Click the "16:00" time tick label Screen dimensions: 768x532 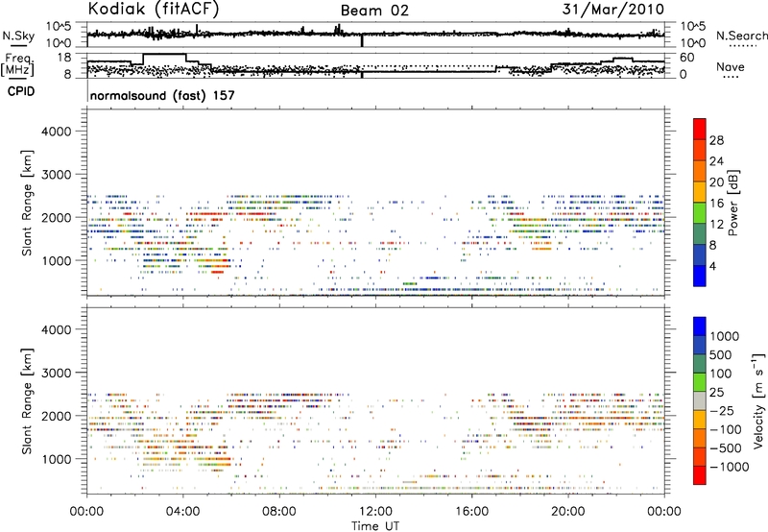(471, 512)
